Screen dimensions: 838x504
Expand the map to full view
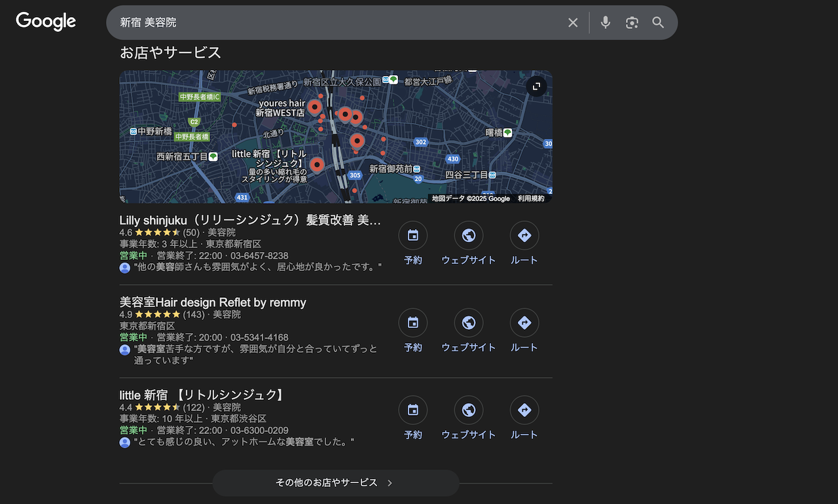click(x=536, y=86)
